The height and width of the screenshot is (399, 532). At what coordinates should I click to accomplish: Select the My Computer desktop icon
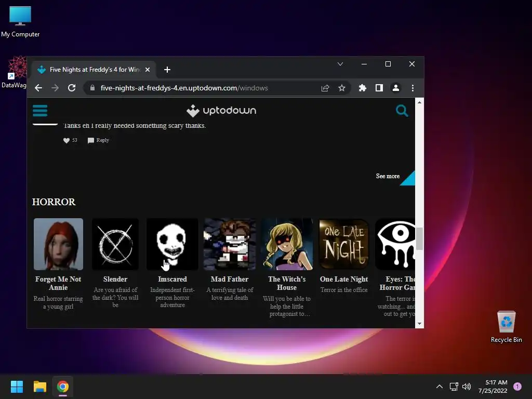point(20,22)
